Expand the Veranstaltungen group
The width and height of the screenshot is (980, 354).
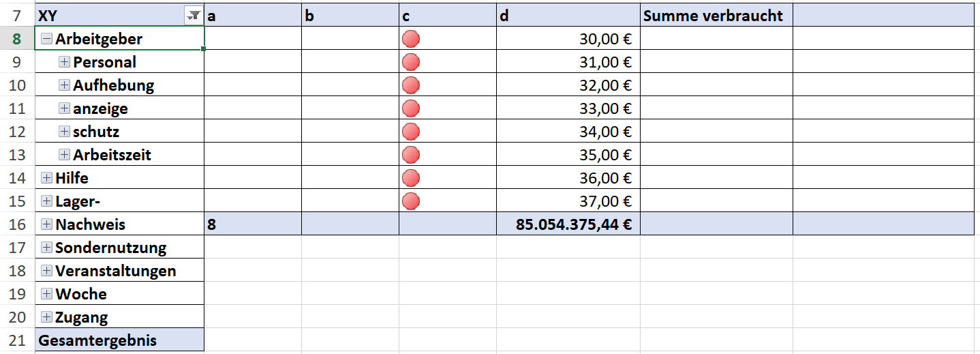pos(46,271)
